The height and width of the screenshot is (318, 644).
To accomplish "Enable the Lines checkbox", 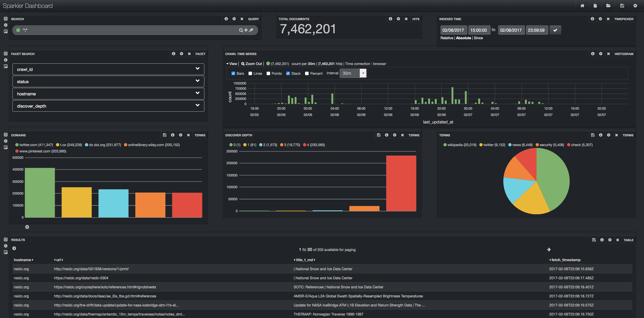I will 250,74.
